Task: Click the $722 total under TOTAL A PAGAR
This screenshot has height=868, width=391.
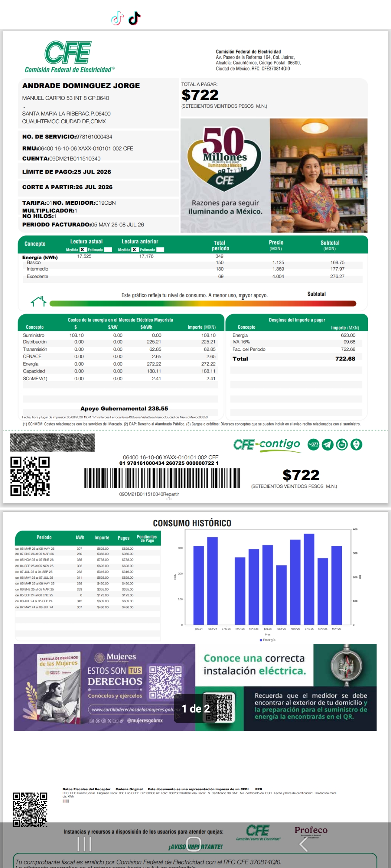Action: point(200,95)
